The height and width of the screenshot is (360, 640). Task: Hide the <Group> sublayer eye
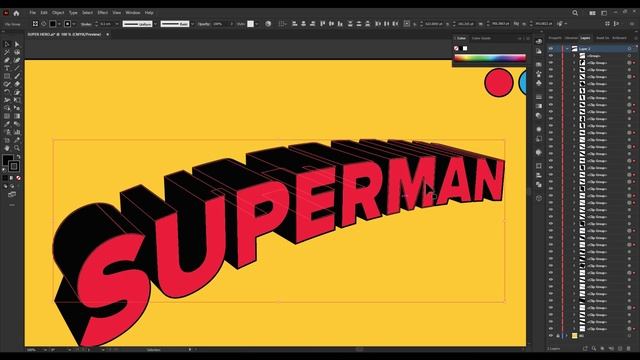(x=551, y=56)
